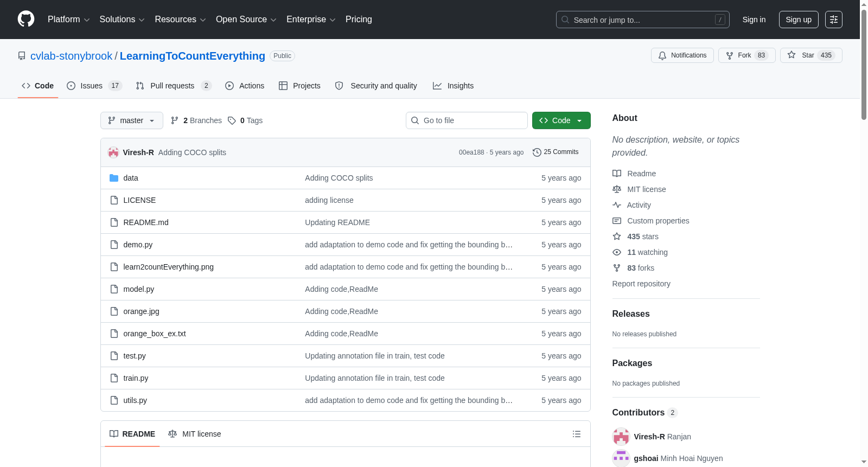Image resolution: width=868 pixels, height=467 pixels.
Task: Click the repository icon beside cvlab-stonybrook
Action: pyautogui.click(x=22, y=56)
